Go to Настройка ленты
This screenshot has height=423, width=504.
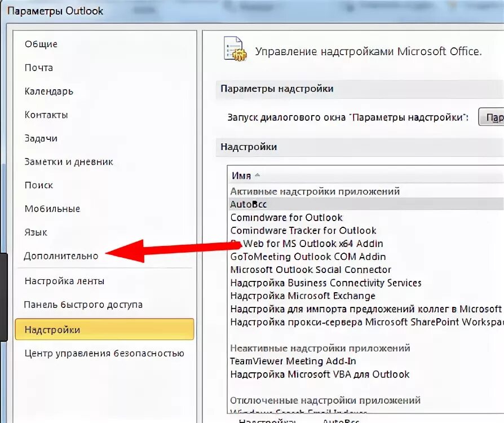pyautogui.click(x=64, y=281)
